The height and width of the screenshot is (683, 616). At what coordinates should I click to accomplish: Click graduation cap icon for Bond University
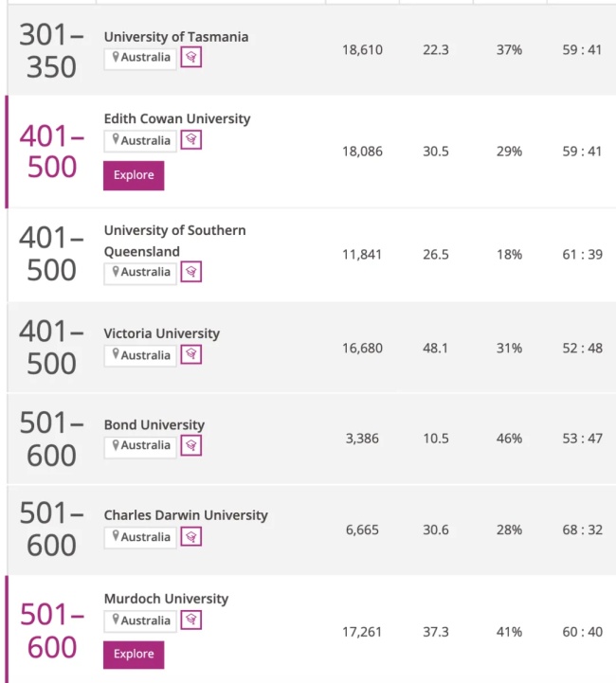pyautogui.click(x=190, y=445)
